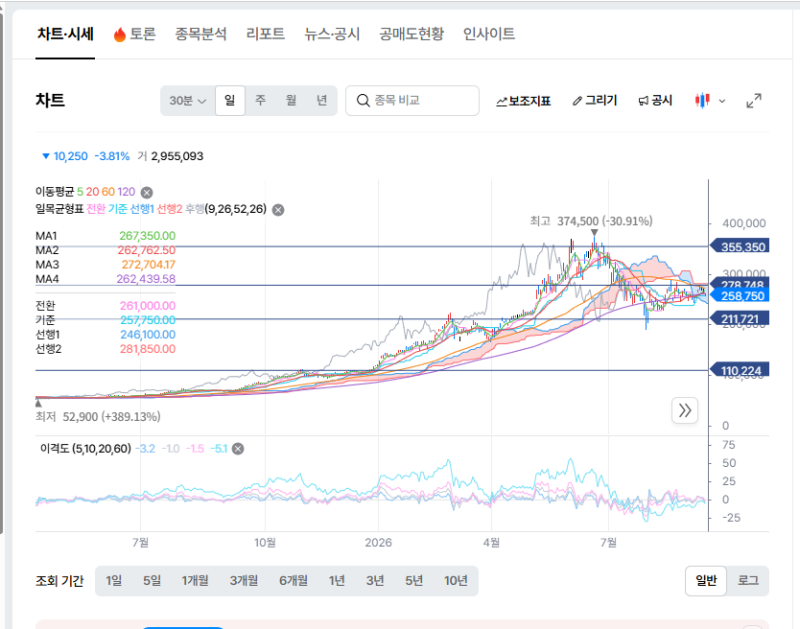The height and width of the screenshot is (629, 800).
Task: Expand the 30분 interval dropdown
Action: pyautogui.click(x=188, y=100)
